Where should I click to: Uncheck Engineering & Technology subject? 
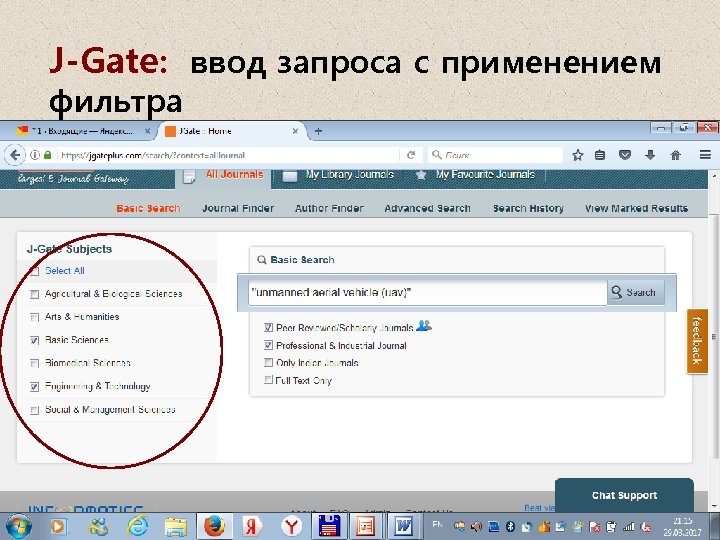[34, 387]
